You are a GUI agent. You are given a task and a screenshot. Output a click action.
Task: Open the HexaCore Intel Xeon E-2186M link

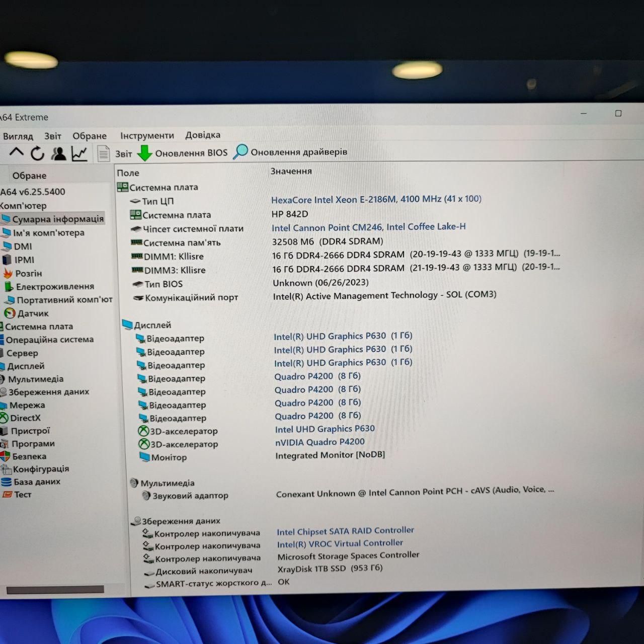[x=376, y=199]
